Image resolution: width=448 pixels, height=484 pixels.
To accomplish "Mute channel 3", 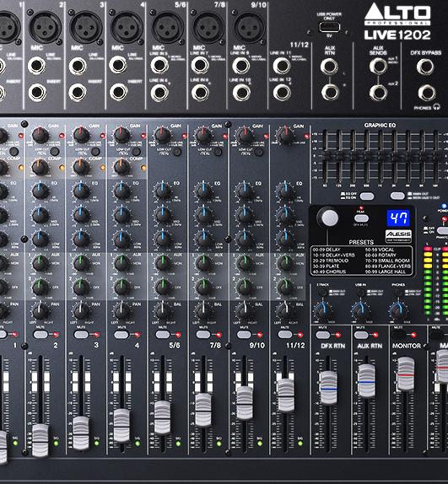I will 81,334.
